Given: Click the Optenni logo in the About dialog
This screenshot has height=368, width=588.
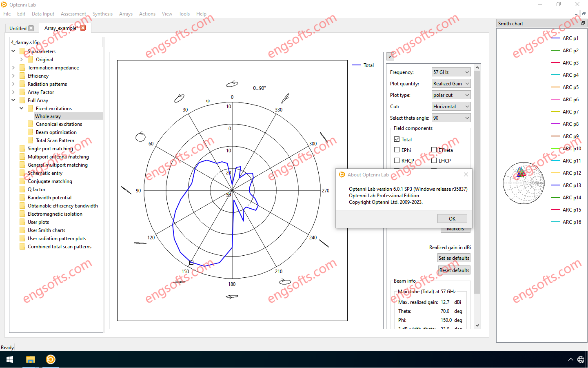Looking at the screenshot, I should (x=342, y=174).
